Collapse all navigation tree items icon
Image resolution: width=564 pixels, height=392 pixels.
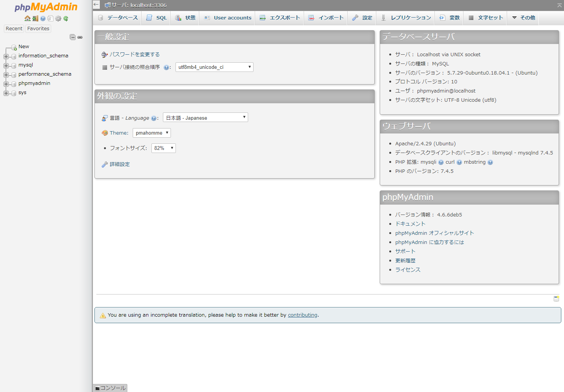tap(73, 37)
